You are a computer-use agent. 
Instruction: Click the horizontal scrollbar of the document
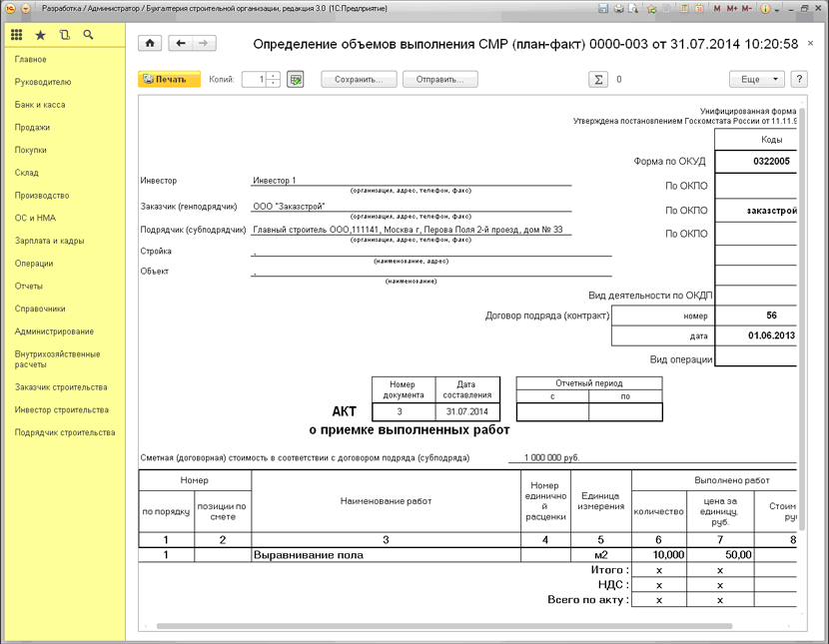pyautogui.click(x=444, y=626)
